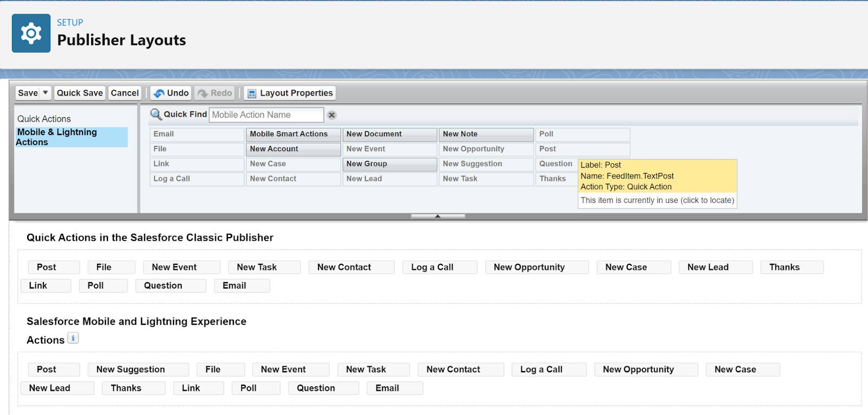Click New Event in Classic Publisher section
Viewport: 868px width, 415px height.
pyautogui.click(x=182, y=267)
